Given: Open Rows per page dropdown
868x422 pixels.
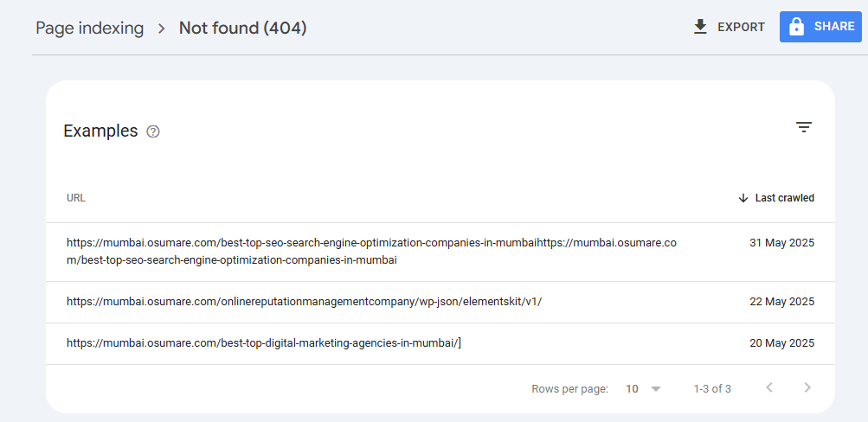Looking at the screenshot, I should coord(643,389).
